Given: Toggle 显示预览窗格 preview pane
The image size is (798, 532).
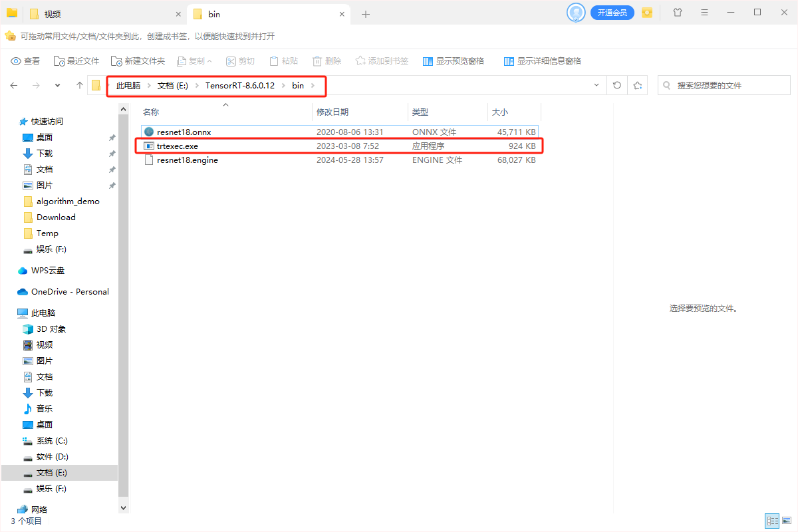Looking at the screenshot, I should 454,61.
